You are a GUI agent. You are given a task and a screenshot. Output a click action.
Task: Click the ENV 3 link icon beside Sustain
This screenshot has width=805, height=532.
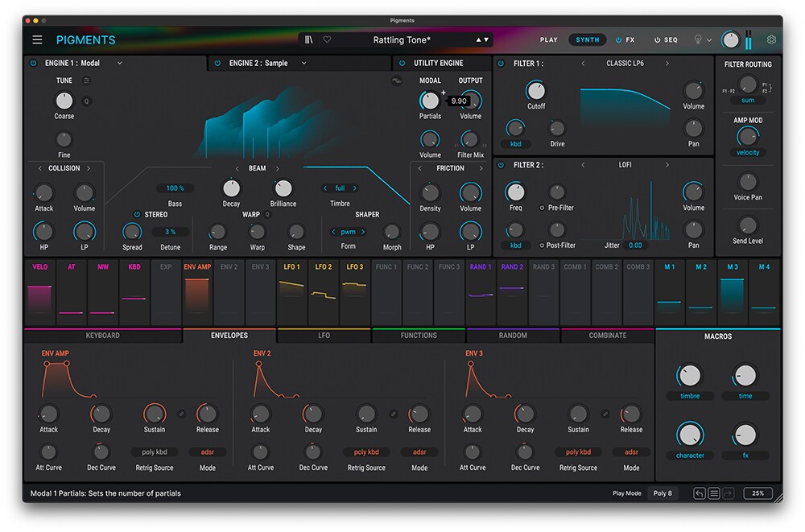[605, 414]
